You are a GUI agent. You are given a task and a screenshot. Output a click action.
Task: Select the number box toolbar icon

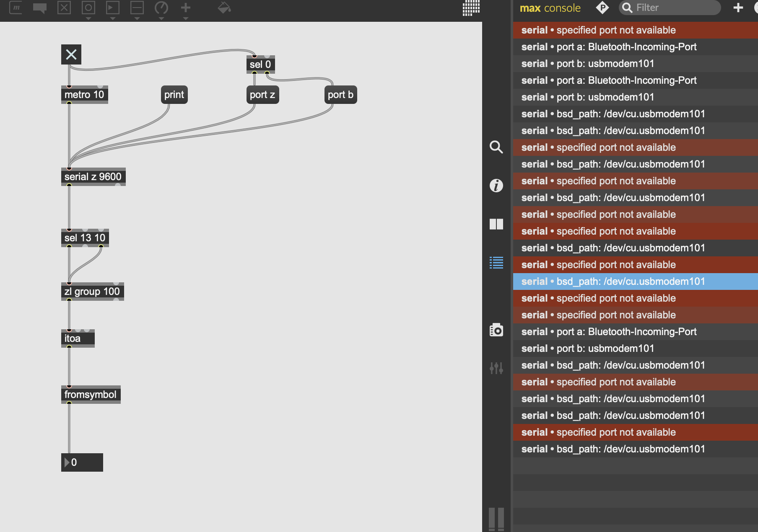(113, 8)
